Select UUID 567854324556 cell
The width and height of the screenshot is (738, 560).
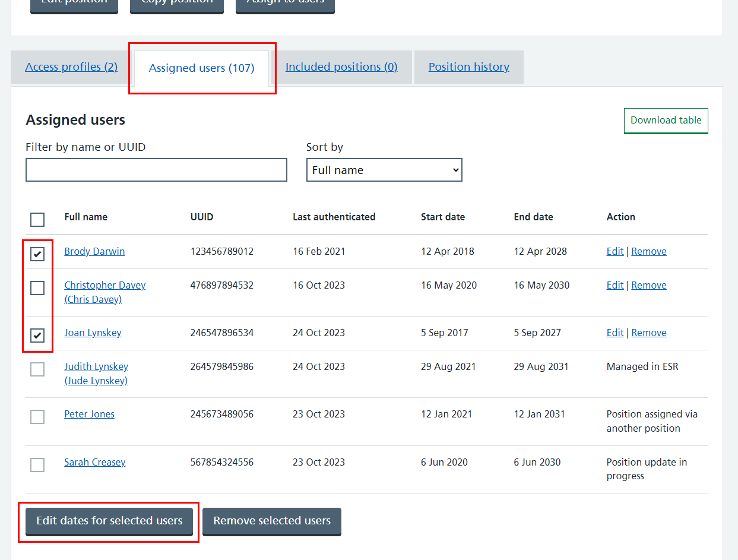(222, 462)
